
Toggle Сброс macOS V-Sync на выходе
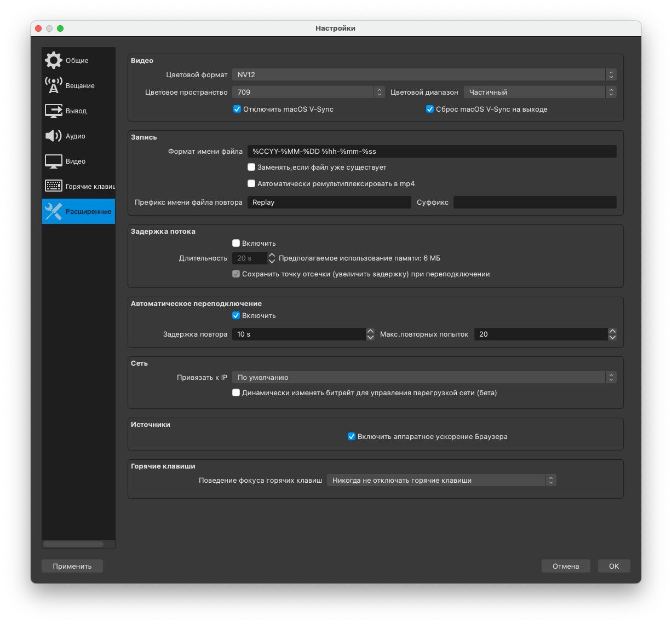pyautogui.click(x=430, y=109)
